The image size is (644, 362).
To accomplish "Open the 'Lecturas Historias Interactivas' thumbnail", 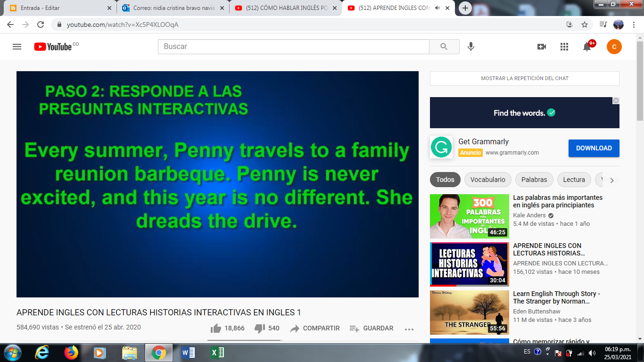I will point(470,264).
